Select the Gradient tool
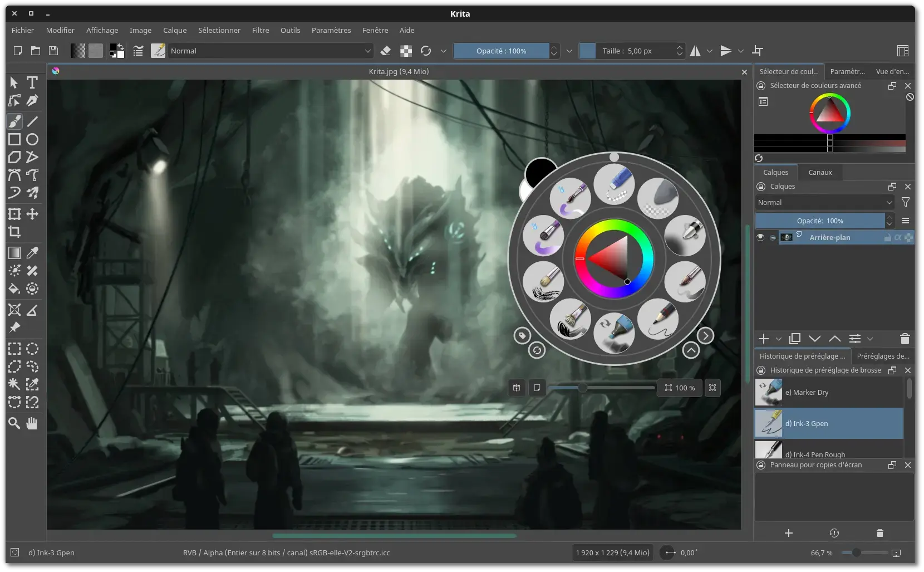Image resolution: width=924 pixels, height=572 pixels. click(x=14, y=253)
